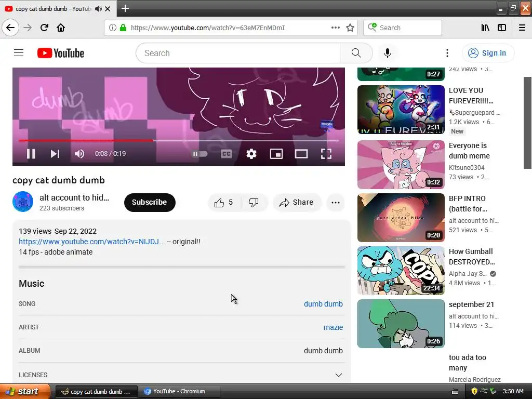Screen dimensions: 532x399
Task: Close the copy cat dumb dumb tab
Action: 108,9
